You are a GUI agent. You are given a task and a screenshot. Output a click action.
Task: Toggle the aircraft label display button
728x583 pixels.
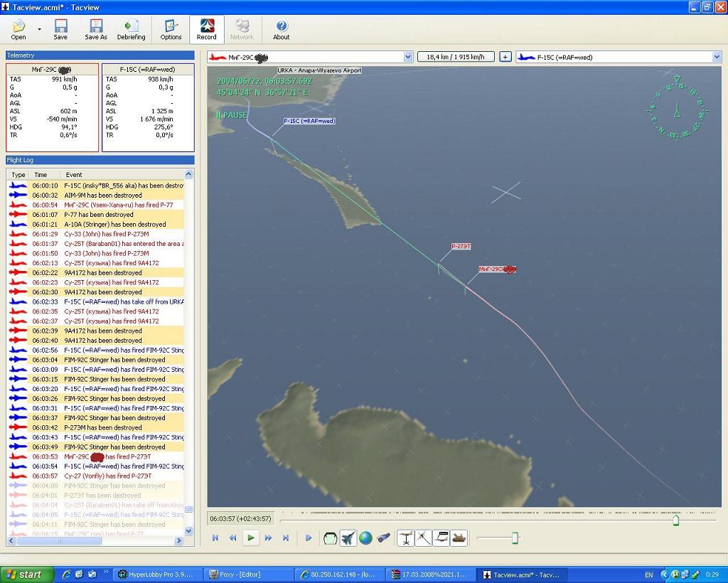[x=441, y=538]
